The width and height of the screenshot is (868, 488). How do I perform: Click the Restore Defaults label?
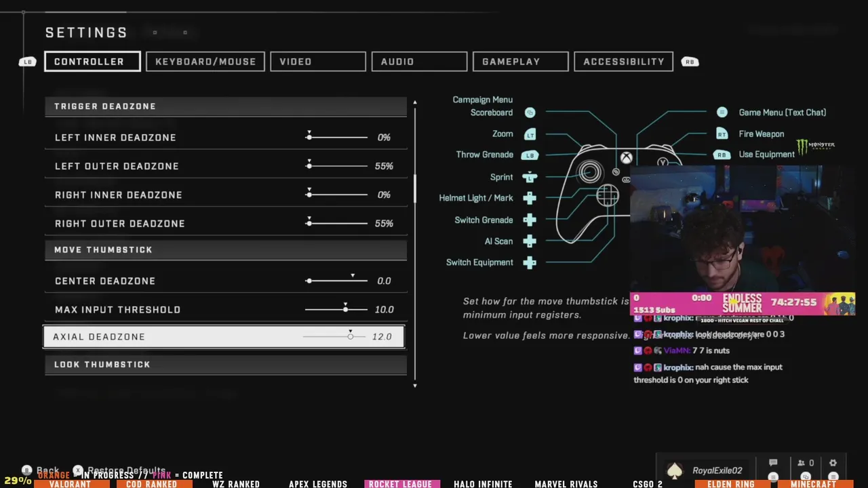126,470
